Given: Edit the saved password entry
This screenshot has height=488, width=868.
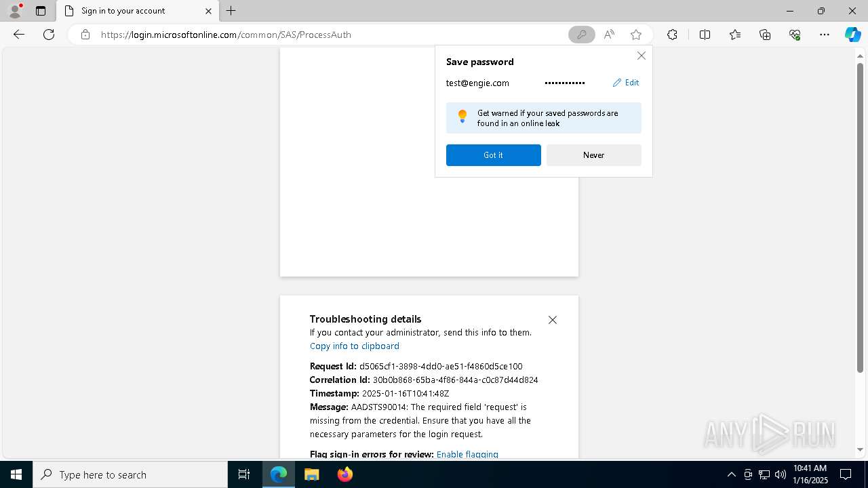Looking at the screenshot, I should pos(626,83).
